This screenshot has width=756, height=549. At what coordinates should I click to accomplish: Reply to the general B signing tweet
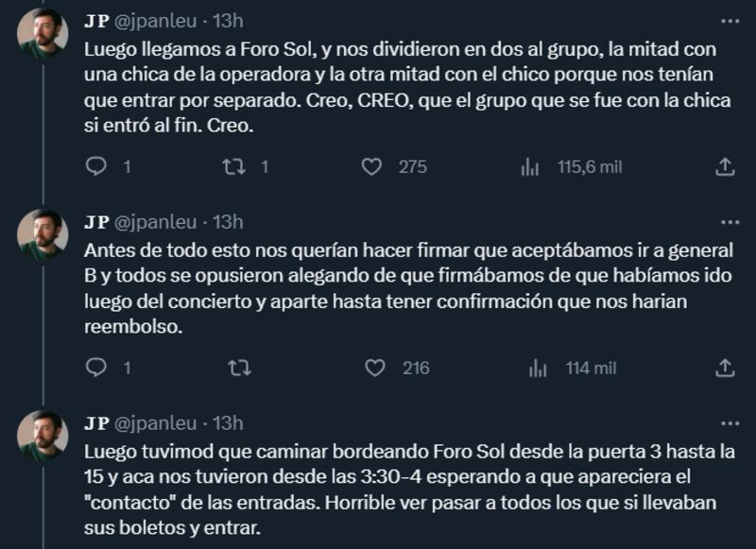[x=95, y=368]
